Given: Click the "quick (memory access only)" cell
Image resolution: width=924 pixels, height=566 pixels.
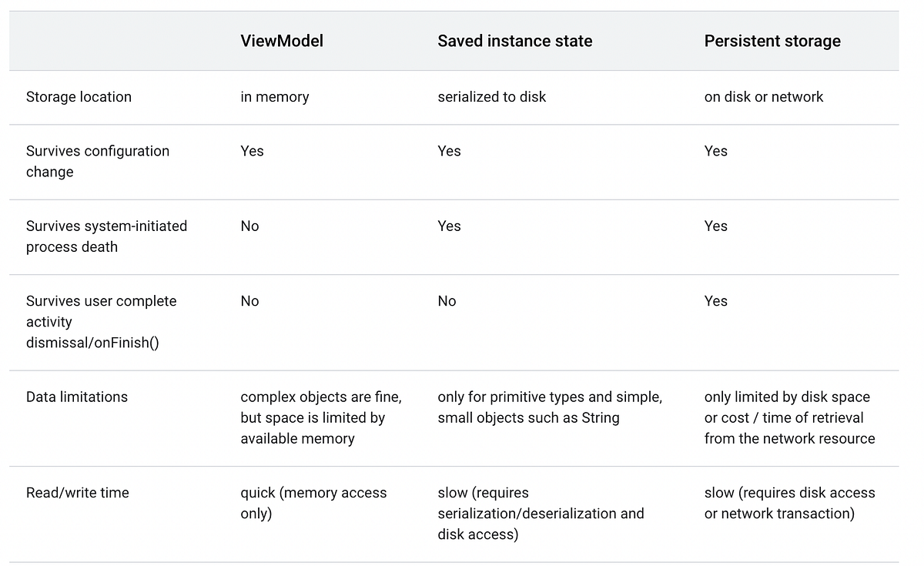Looking at the screenshot, I should click(313, 503).
